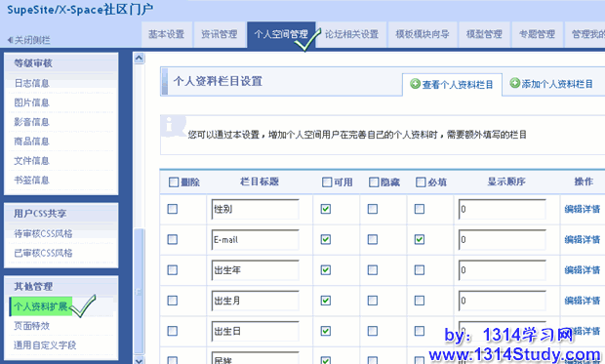Uncheck 可用 for the E-mail row
The width and height of the screenshot is (605, 364).
pos(326,239)
